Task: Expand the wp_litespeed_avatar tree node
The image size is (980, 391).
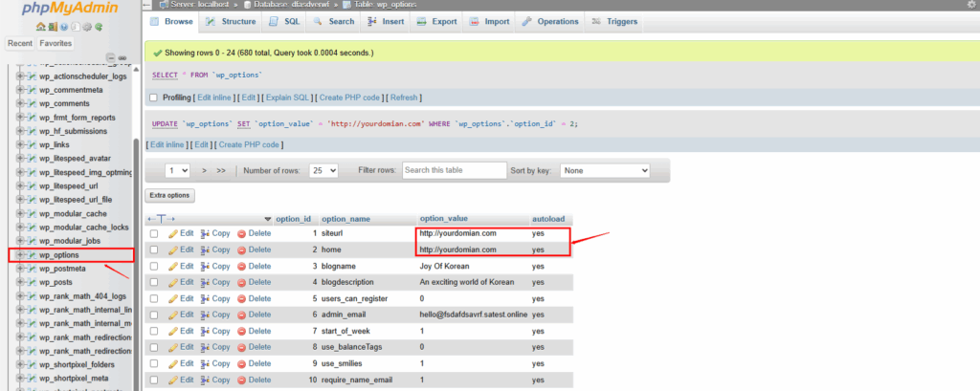Action: 20,159
